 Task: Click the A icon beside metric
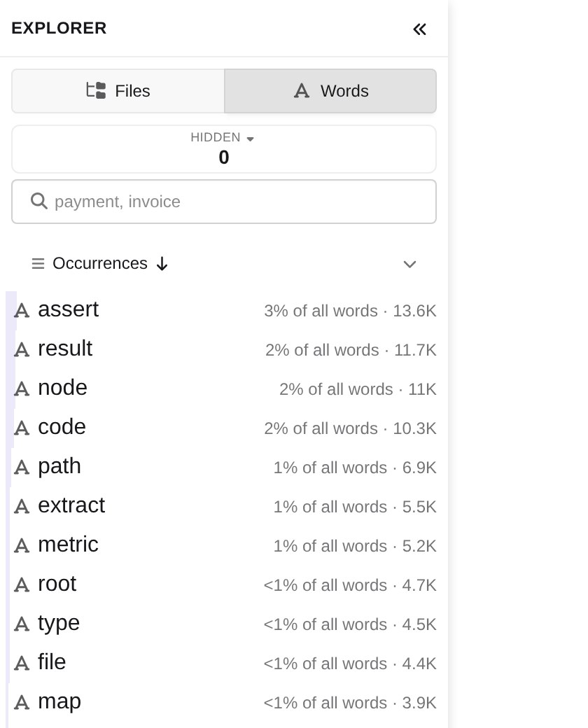click(x=22, y=546)
